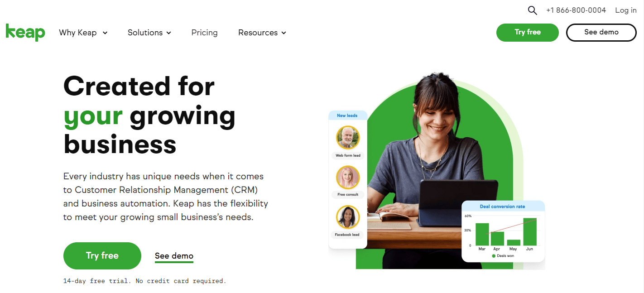644x293 pixels.
Task: Call the +1 866-800-0004 phone link
Action: point(576,10)
